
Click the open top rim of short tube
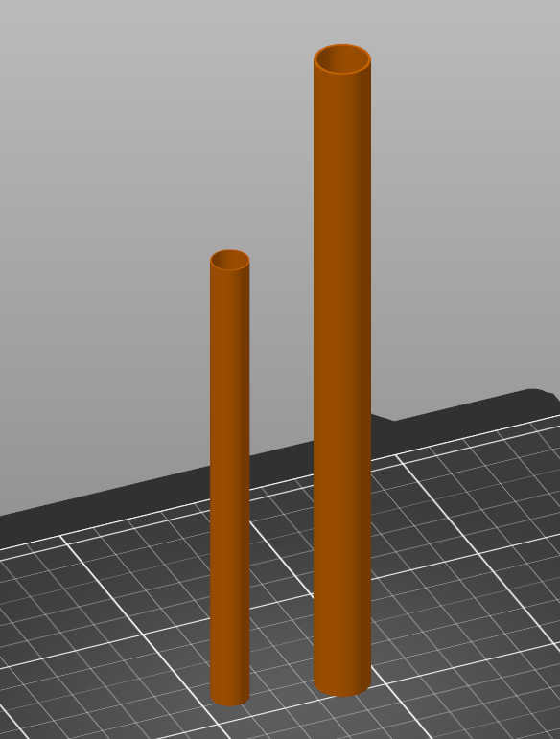(x=229, y=260)
